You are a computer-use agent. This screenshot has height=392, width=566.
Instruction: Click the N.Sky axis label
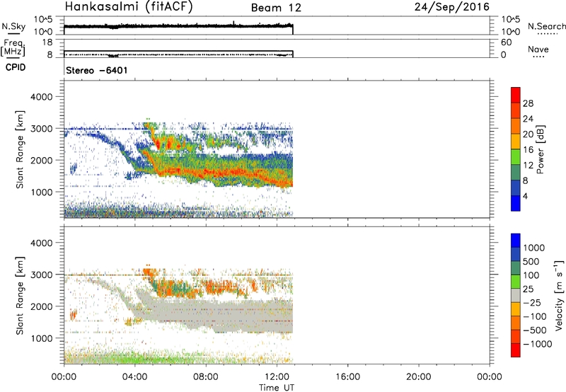(x=13, y=26)
